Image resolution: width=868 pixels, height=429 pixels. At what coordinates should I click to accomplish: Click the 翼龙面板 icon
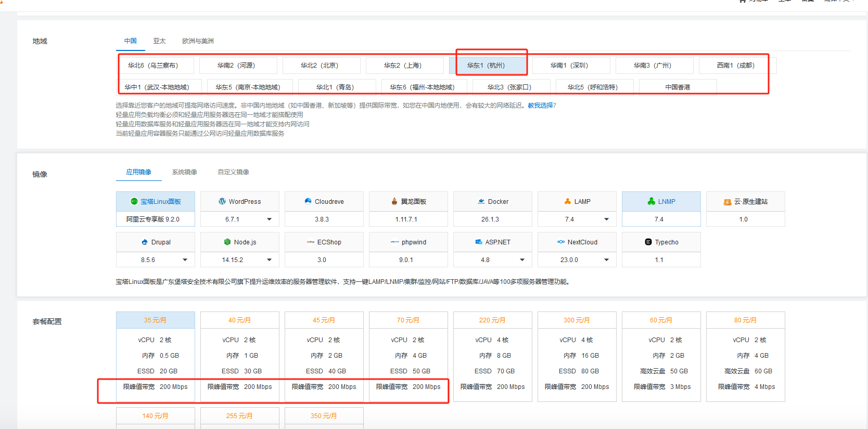click(x=394, y=201)
